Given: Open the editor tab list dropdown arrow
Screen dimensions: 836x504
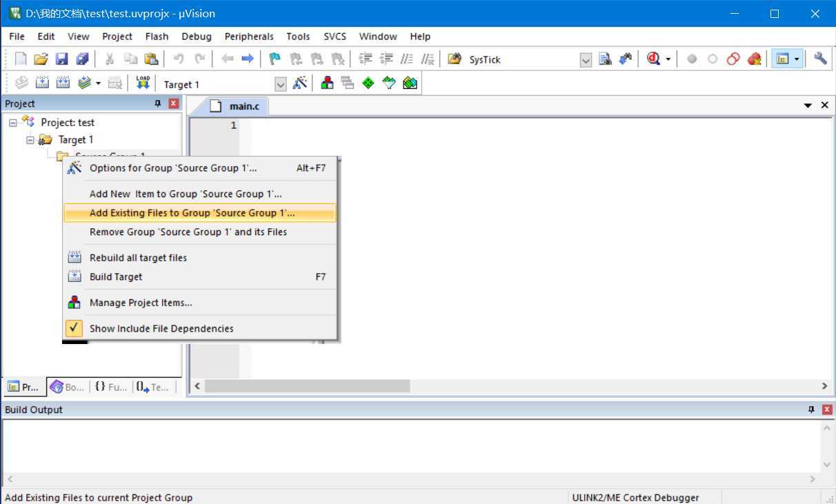Looking at the screenshot, I should click(808, 105).
